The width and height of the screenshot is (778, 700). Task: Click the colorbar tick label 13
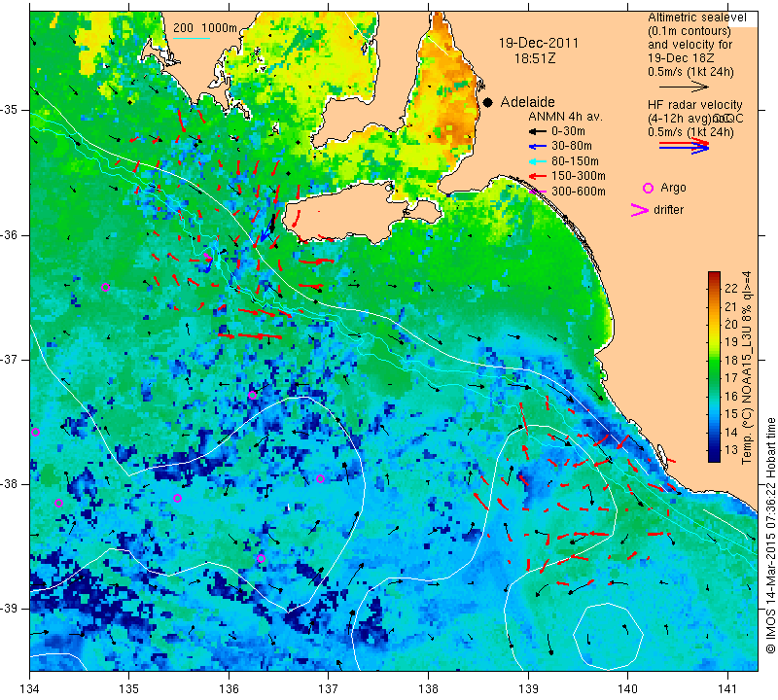pos(731,450)
